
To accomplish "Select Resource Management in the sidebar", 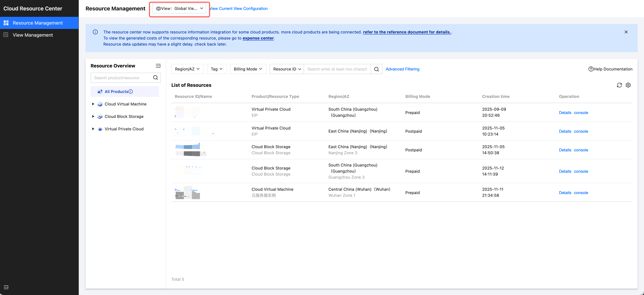I will (38, 23).
